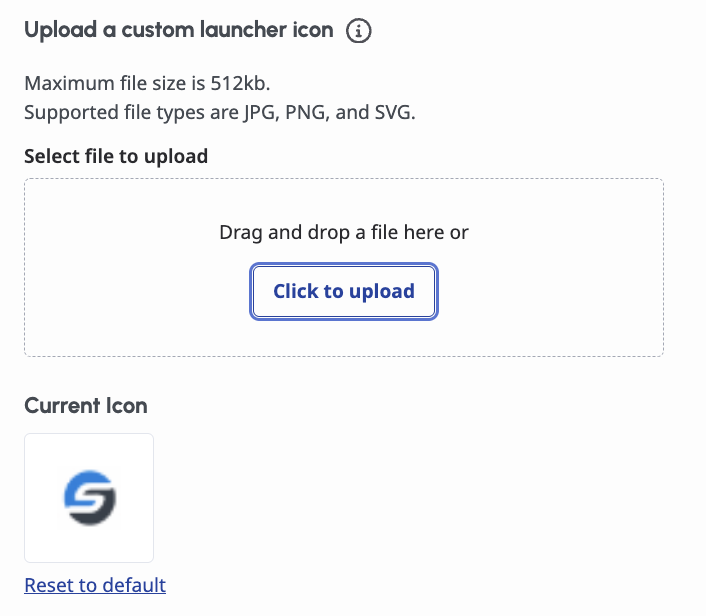Click the 'Current Icon' heading
This screenshot has width=706, height=616.
click(x=86, y=405)
